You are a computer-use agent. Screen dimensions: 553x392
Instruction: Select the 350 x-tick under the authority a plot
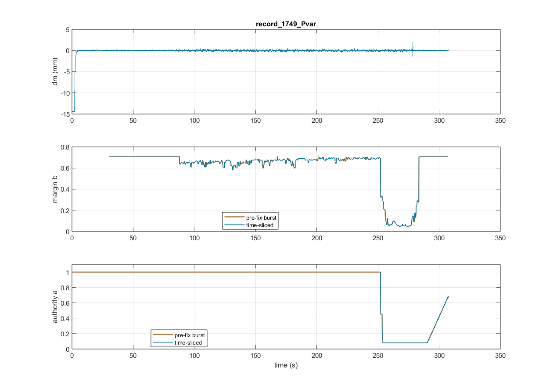pyautogui.click(x=500, y=356)
